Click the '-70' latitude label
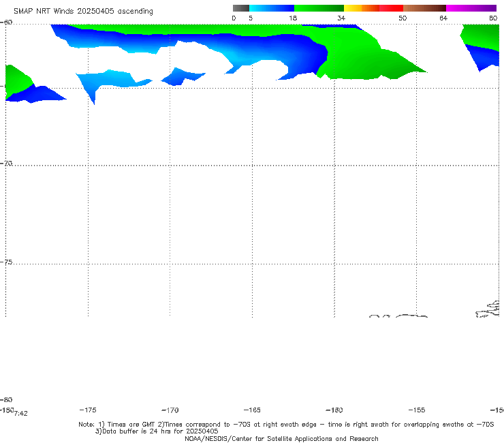This screenshot has height=443, width=504. tap(6, 164)
